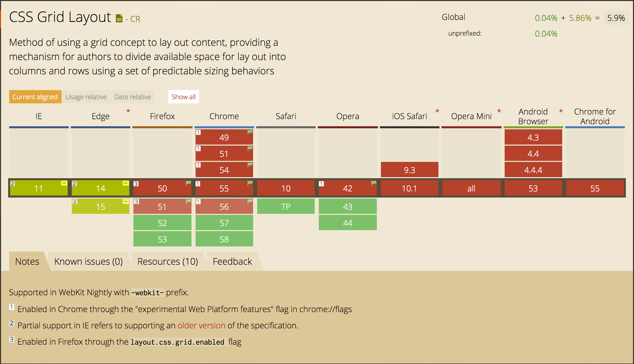The width and height of the screenshot is (634, 364).
Task: Click the flag icon on Chrome 49 cell
Action: [x=250, y=132]
